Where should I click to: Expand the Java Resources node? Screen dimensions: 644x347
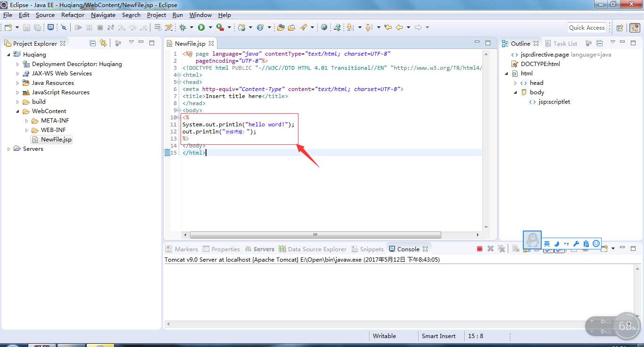tap(18, 83)
